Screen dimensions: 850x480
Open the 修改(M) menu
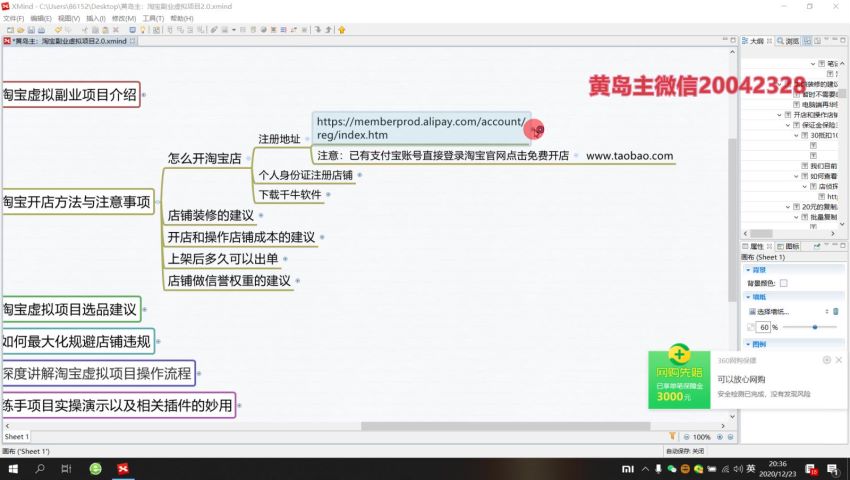point(124,18)
